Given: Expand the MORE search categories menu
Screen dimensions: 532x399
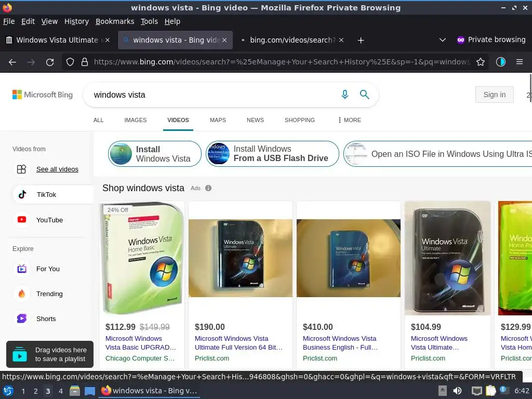Looking at the screenshot, I should (x=350, y=120).
